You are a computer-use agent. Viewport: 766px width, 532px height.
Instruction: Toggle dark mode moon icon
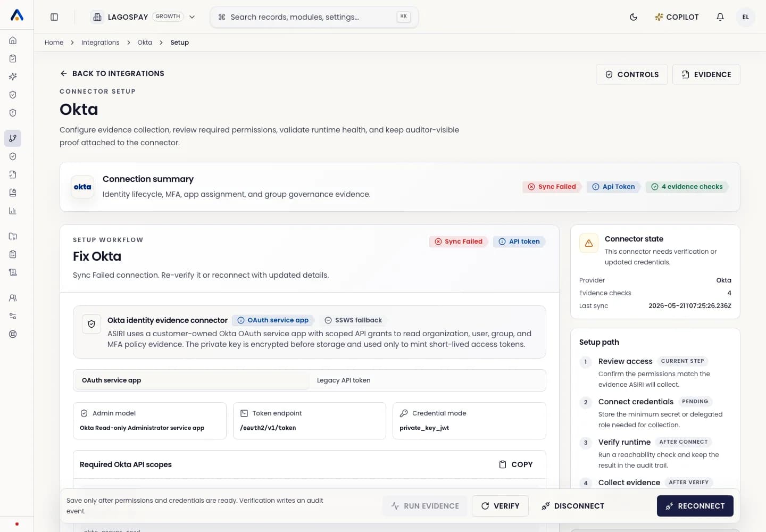point(634,17)
